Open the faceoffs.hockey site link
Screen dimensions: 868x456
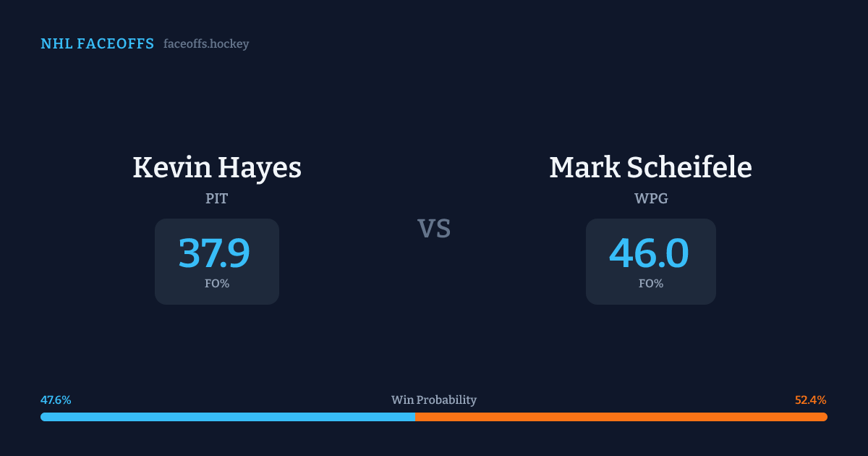click(x=206, y=44)
